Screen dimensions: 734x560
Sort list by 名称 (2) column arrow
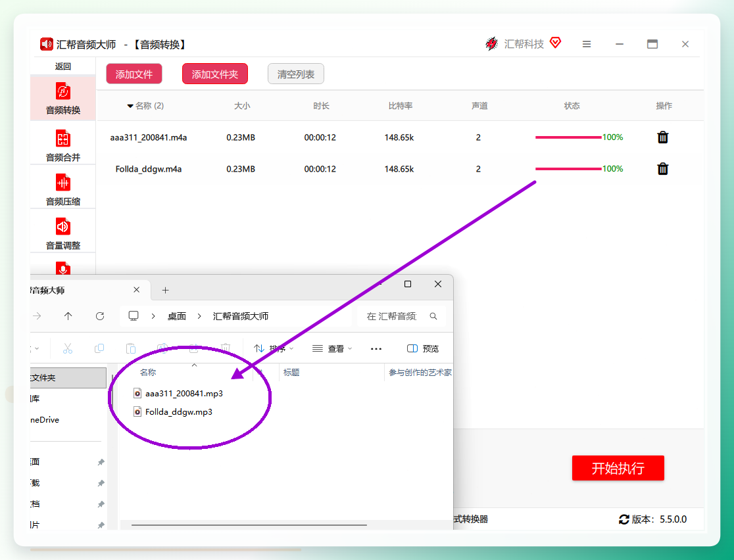[130, 106]
